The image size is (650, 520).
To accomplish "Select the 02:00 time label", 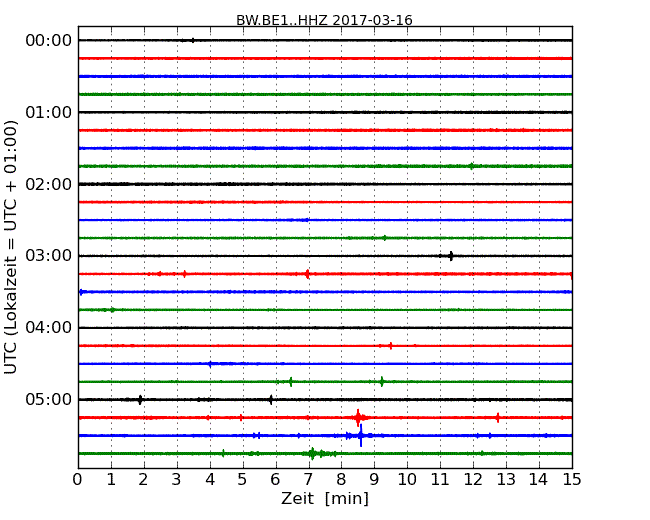I will tap(49, 184).
